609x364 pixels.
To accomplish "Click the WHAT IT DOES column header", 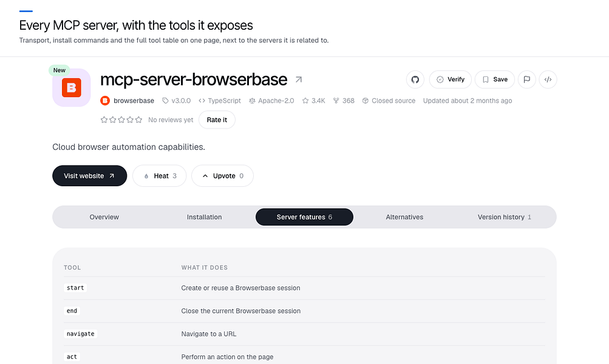I will [x=204, y=268].
